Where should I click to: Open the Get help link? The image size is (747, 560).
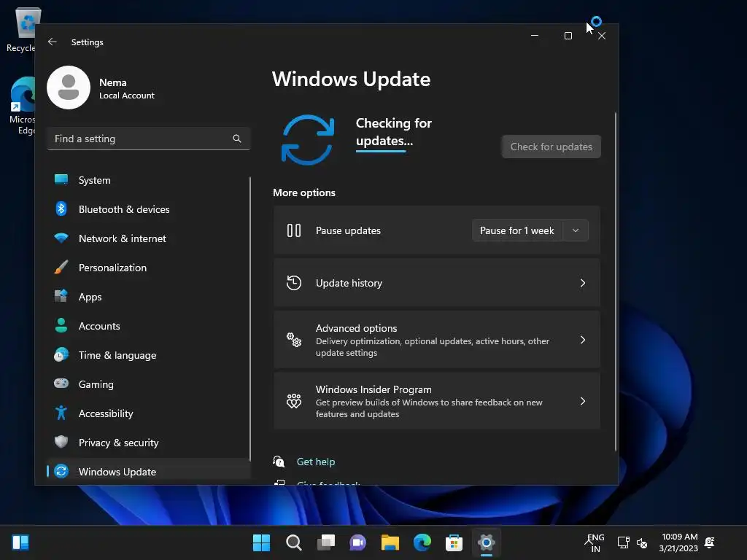pyautogui.click(x=315, y=462)
